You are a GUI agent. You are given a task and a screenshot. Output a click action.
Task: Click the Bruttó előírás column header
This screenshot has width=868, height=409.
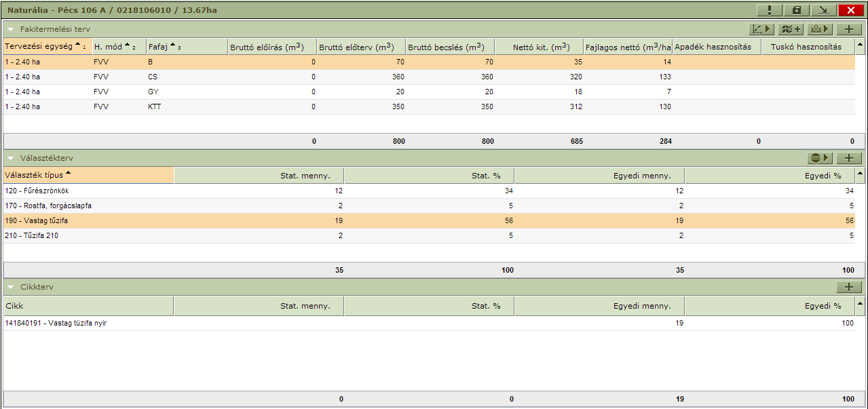coord(273,46)
